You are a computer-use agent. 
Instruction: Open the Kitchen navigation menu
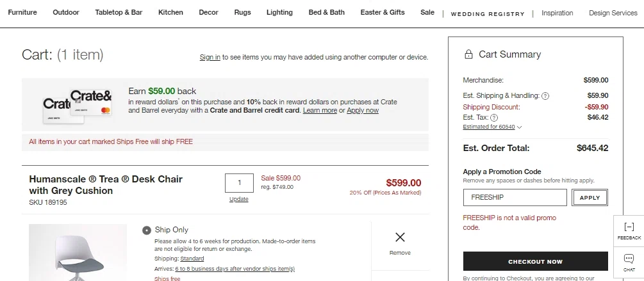tap(170, 12)
